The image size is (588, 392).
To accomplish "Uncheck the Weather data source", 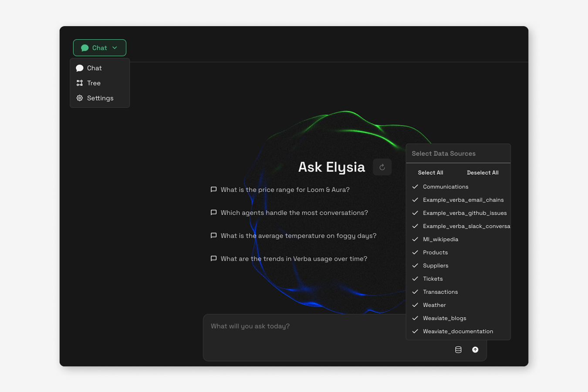I will coord(434,305).
